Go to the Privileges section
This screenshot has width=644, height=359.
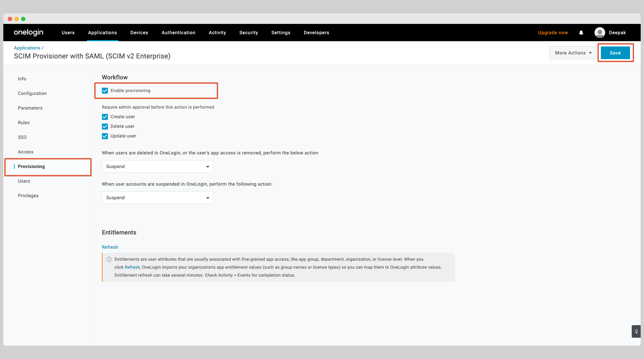coord(28,196)
